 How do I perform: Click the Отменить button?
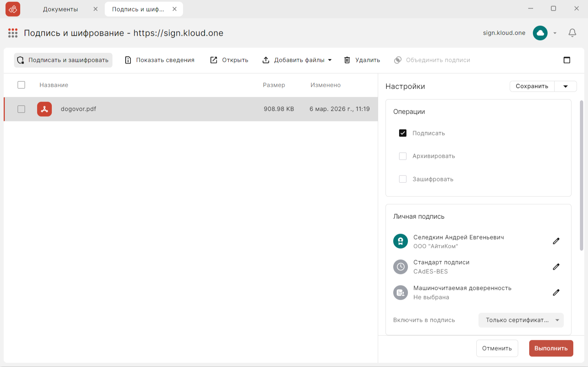click(497, 348)
